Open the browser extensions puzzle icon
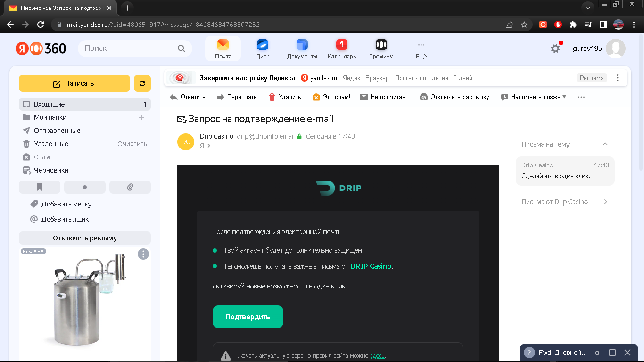This screenshot has height=362, width=644. pos(573,25)
